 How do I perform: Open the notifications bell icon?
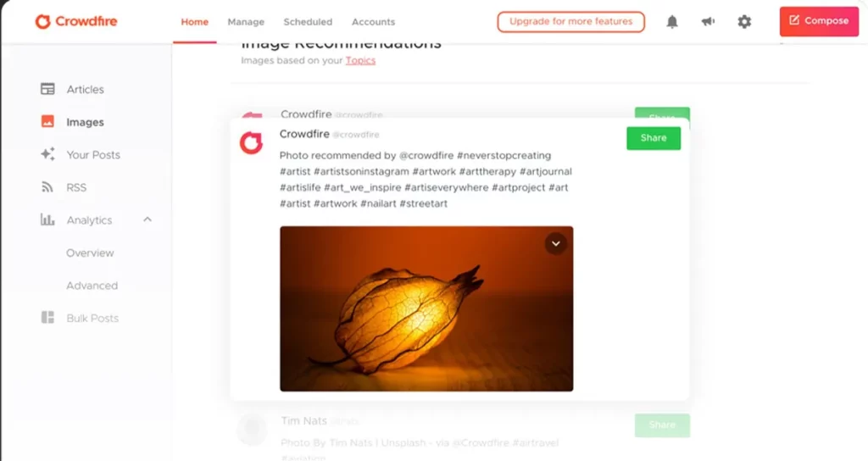(672, 21)
